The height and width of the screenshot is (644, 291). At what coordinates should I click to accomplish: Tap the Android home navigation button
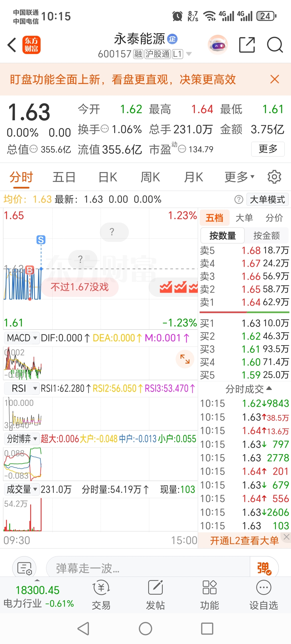pyautogui.click(x=145, y=629)
